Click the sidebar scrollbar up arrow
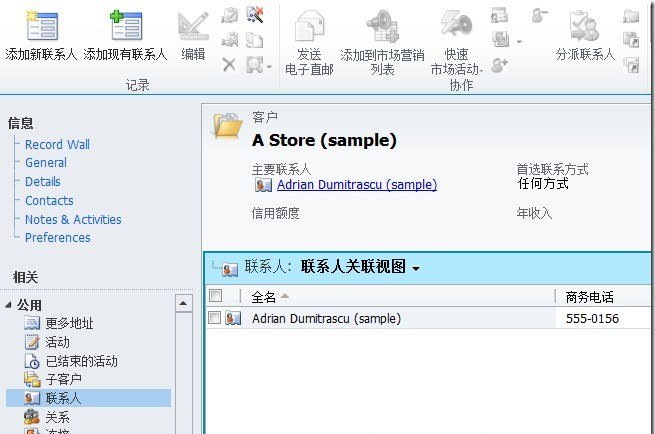This screenshot has height=434, width=655. [x=183, y=303]
